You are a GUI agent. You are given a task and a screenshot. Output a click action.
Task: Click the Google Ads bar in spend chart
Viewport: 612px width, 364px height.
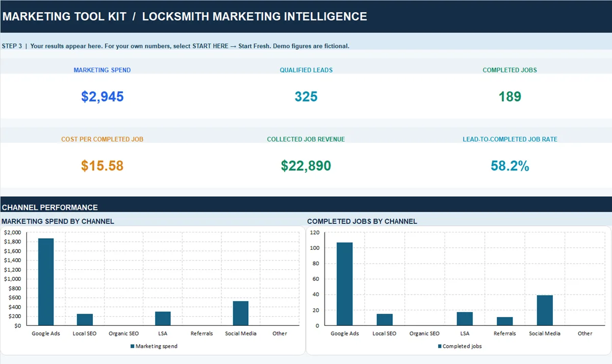click(x=46, y=282)
